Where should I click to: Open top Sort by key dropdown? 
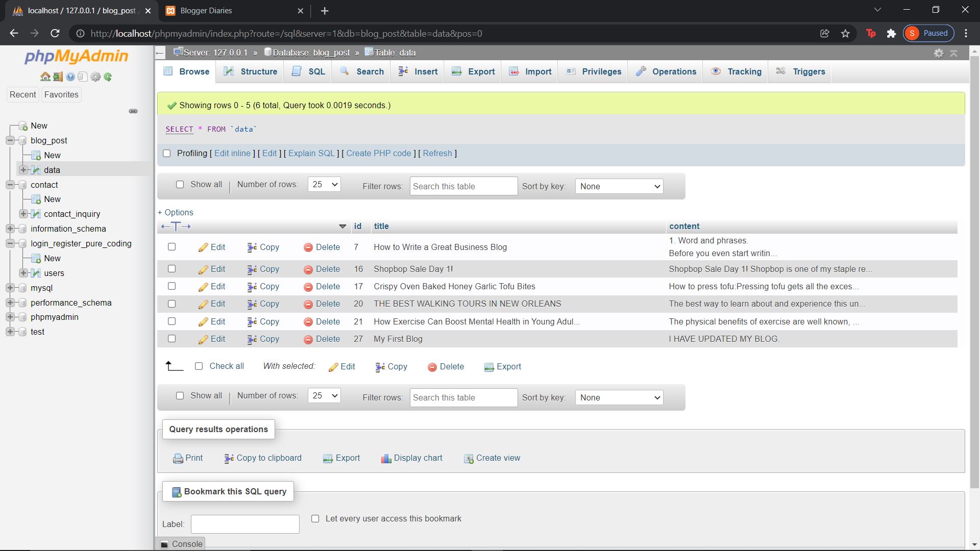(x=619, y=187)
